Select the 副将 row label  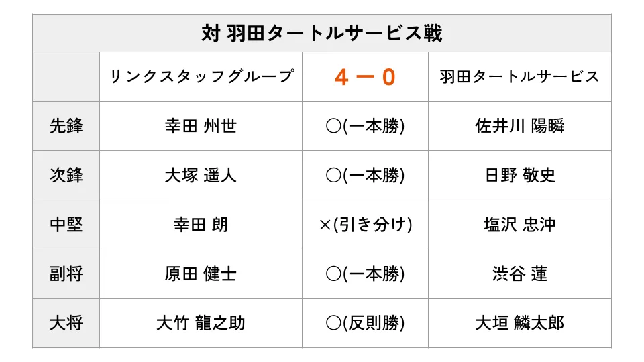(66, 274)
